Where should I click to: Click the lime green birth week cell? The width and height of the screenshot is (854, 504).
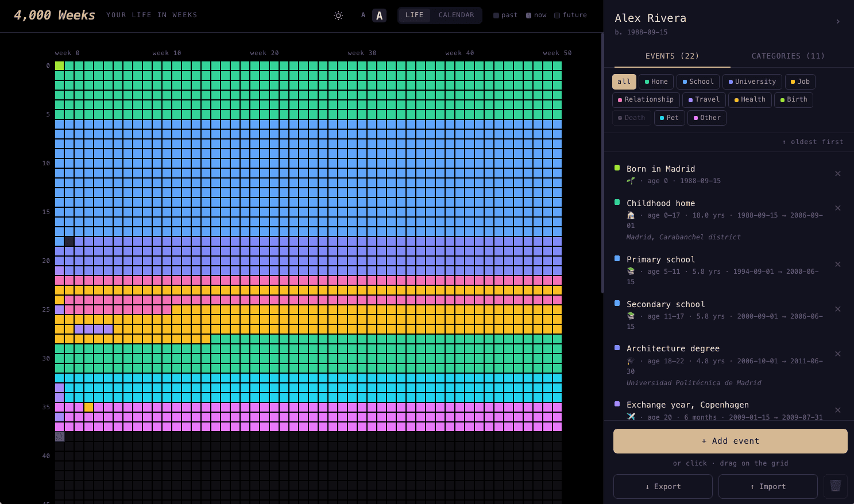tap(60, 66)
